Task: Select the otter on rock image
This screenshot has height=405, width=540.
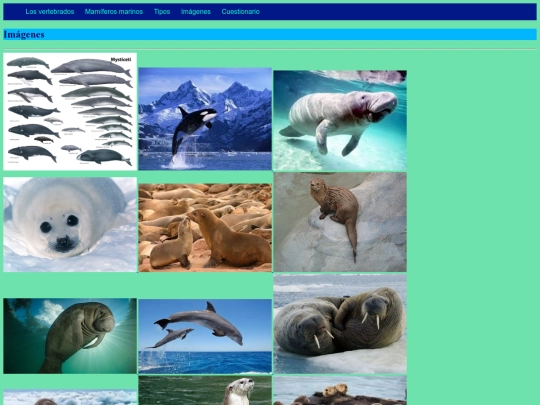Action: tap(340, 222)
